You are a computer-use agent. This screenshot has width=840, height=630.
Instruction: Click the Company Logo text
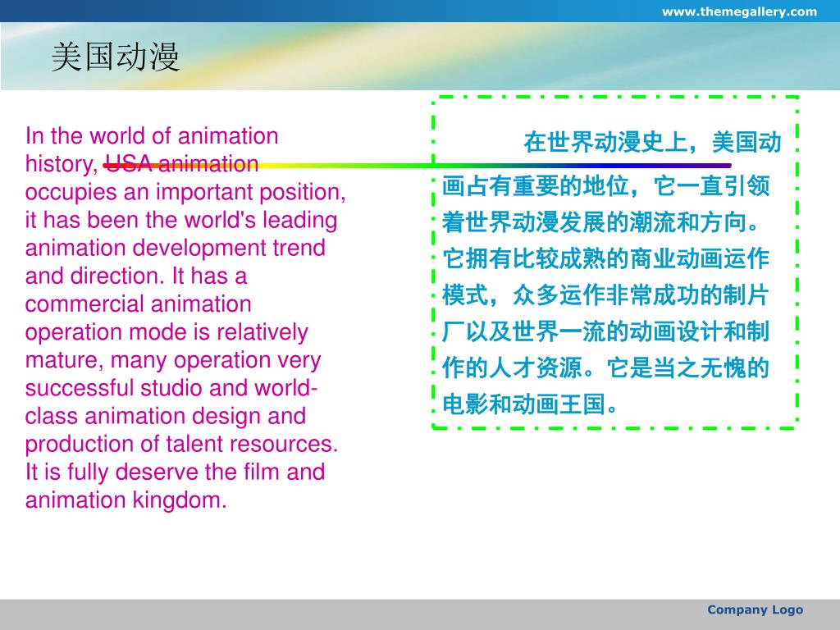(755, 609)
